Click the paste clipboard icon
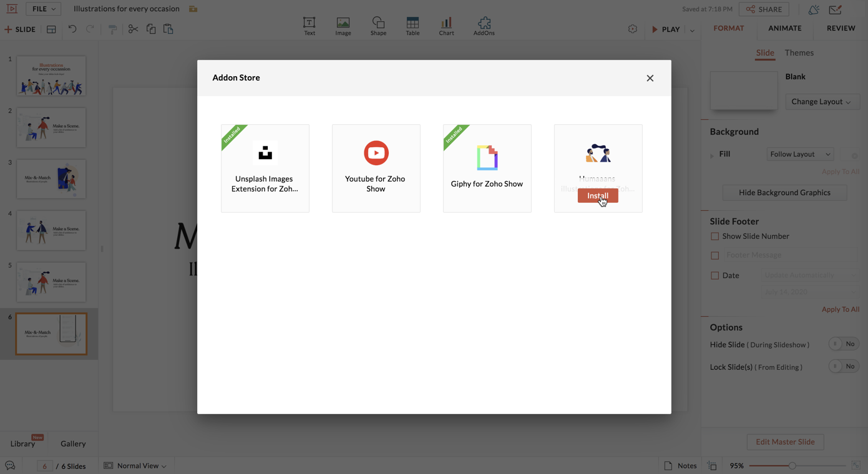868x474 pixels. 168,29
